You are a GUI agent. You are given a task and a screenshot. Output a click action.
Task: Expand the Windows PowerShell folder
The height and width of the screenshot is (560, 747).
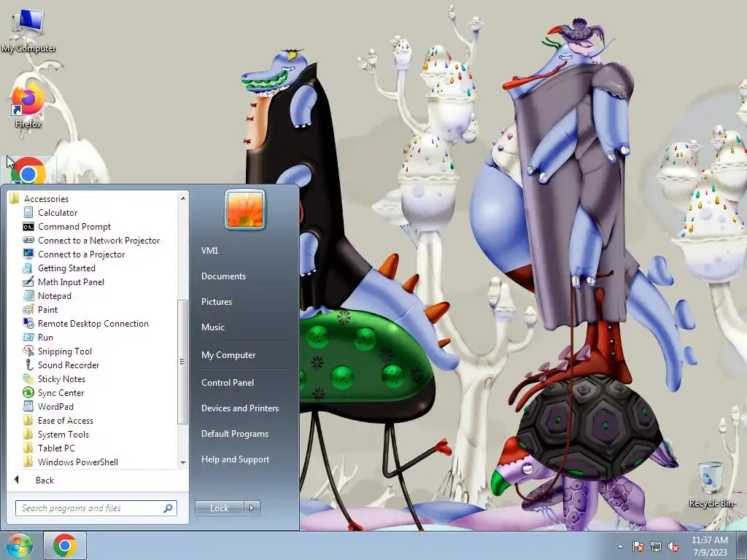pos(77,462)
